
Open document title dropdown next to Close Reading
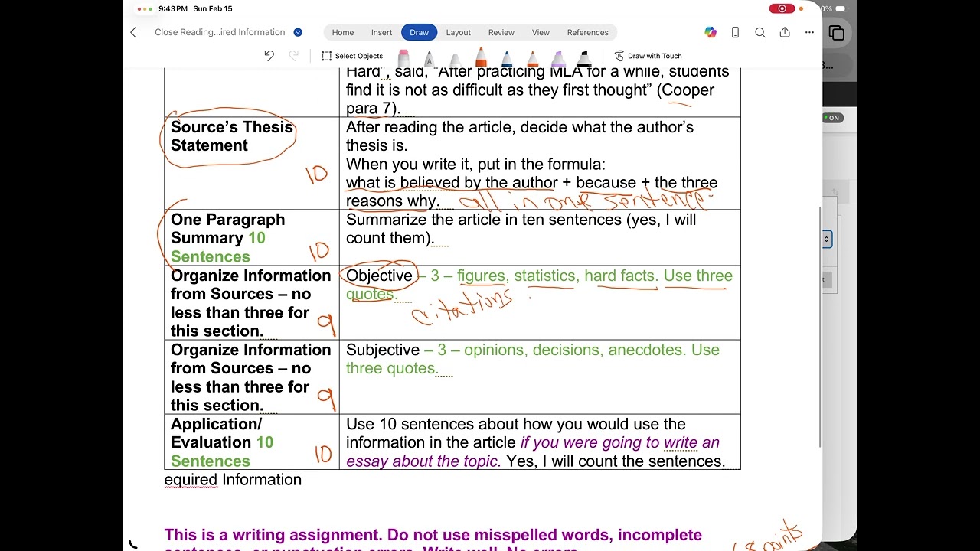(298, 32)
